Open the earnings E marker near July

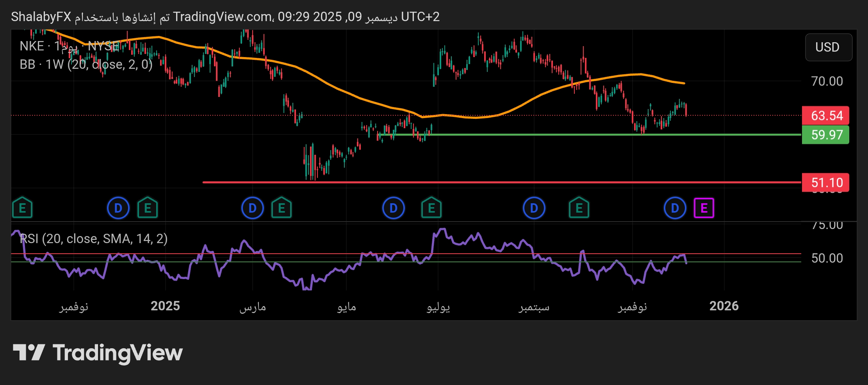point(431,208)
